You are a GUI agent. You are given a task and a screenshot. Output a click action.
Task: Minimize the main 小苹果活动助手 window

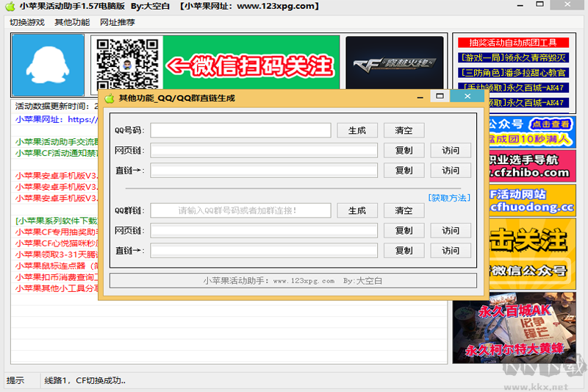coord(520,5)
